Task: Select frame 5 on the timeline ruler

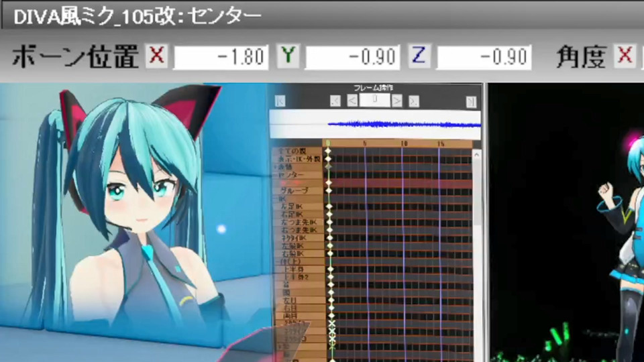Action: point(365,143)
